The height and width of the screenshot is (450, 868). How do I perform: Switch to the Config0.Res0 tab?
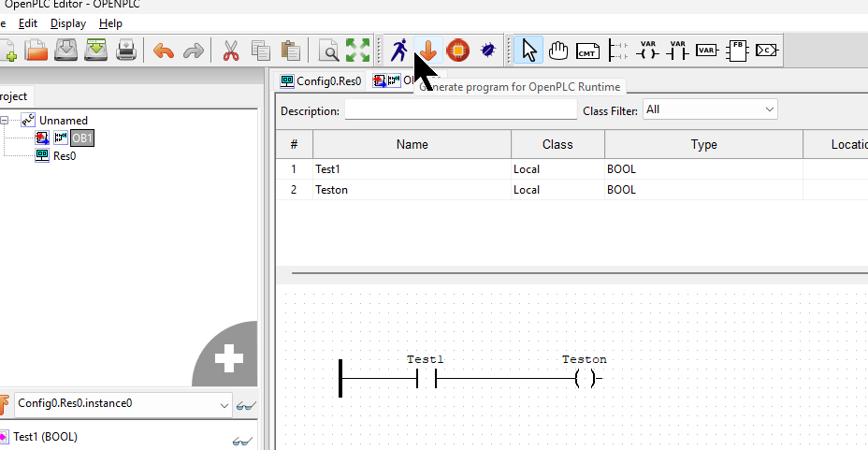coord(321,81)
